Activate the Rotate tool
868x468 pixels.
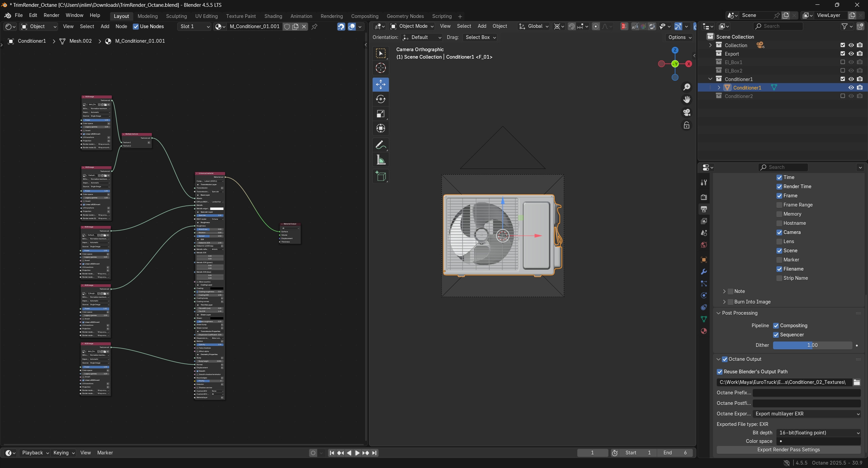380,99
